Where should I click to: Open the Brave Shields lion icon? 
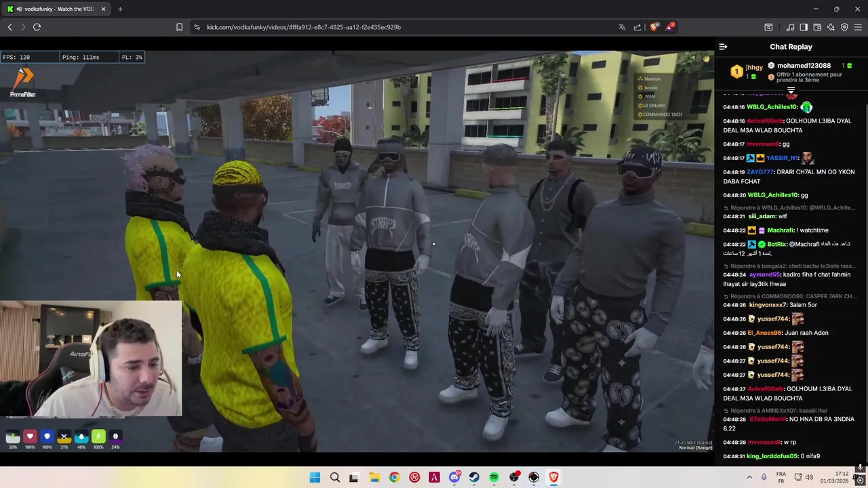654,27
